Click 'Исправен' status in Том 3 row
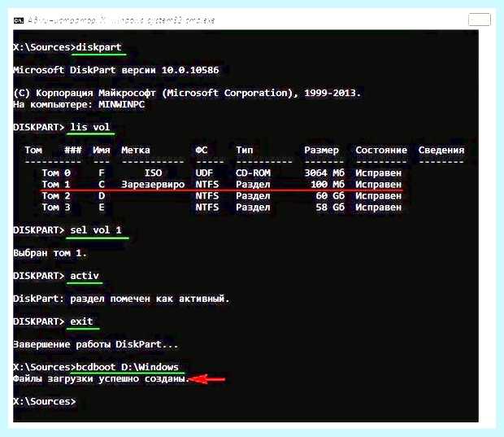The width and height of the screenshot is (504, 437). click(x=378, y=208)
